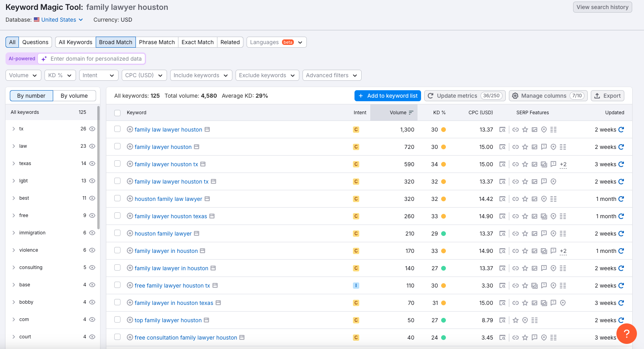Show +2 more SERP features for family lawyer in houston
The height and width of the screenshot is (349, 644).
[x=563, y=251]
